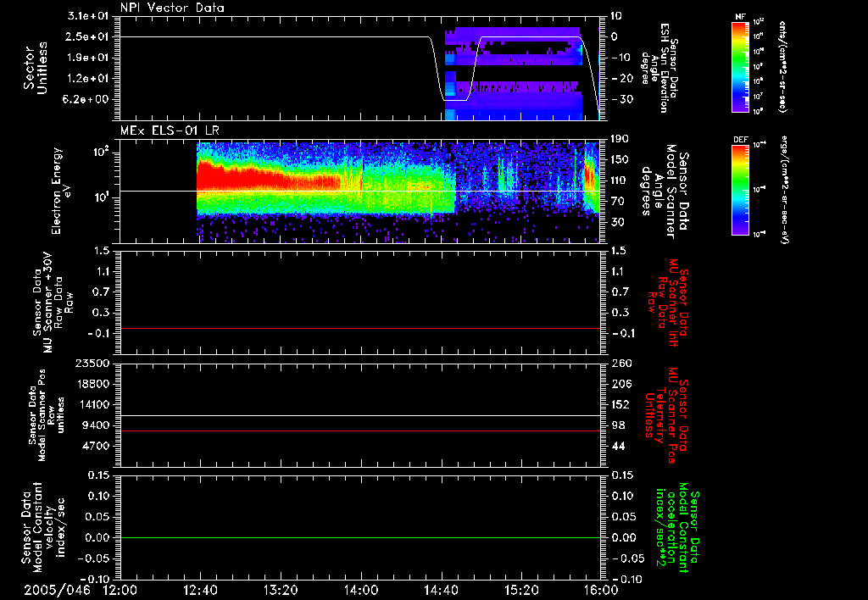Click the red line in scanner position panel
868x600 pixels.
(359, 431)
